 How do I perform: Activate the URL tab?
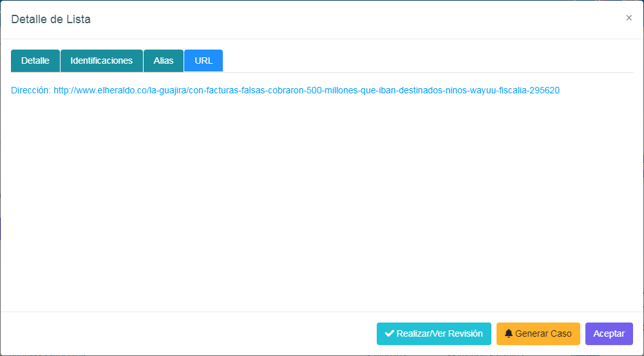click(204, 61)
